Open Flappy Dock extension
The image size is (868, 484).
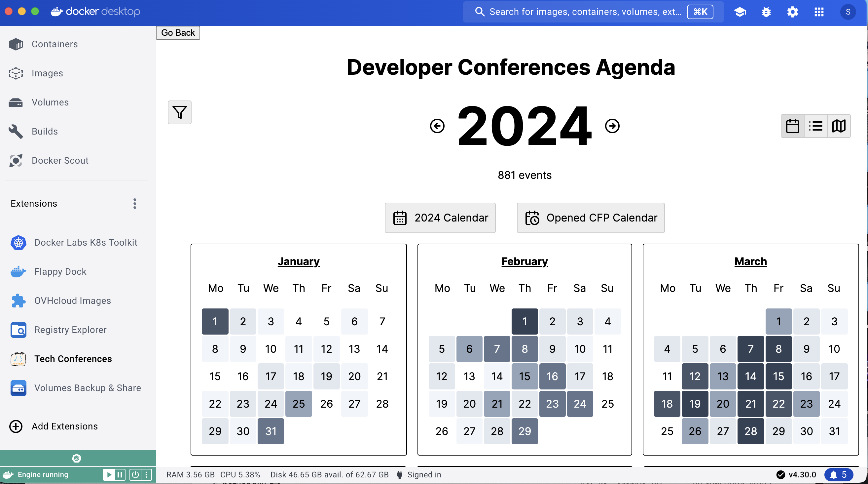pyautogui.click(x=60, y=271)
